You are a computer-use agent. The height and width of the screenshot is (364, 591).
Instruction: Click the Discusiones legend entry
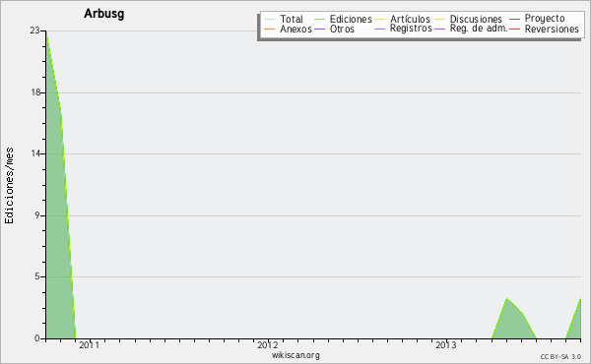coord(469,19)
